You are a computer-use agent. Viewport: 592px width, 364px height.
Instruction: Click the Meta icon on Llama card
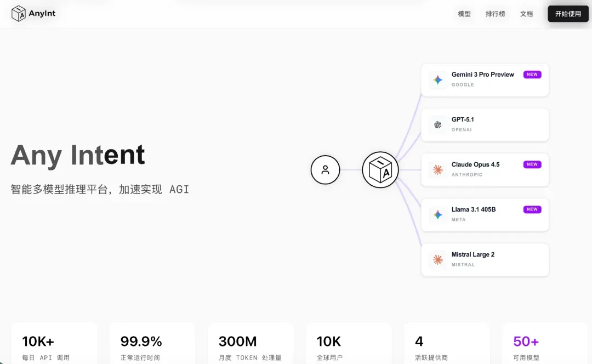(x=437, y=215)
